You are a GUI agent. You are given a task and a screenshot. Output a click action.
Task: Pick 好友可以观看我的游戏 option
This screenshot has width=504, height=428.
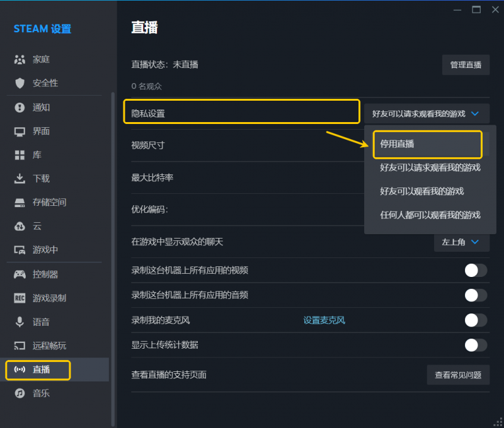pyautogui.click(x=430, y=191)
